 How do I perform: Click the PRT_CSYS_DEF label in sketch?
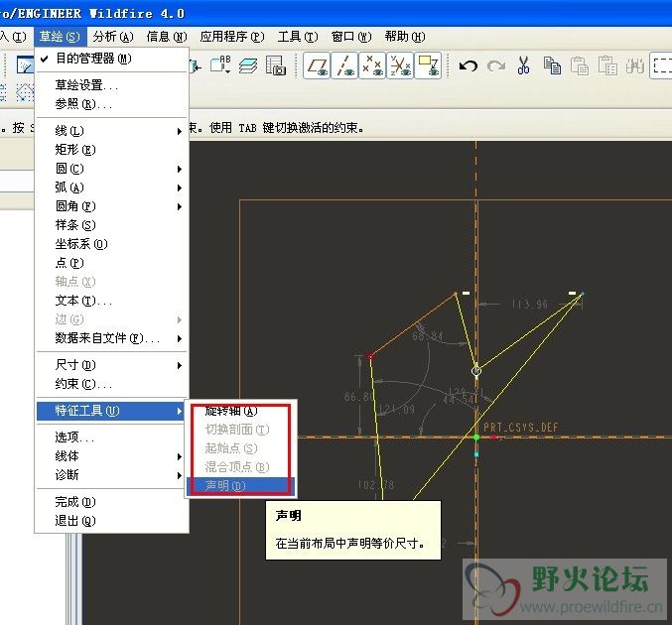521,428
